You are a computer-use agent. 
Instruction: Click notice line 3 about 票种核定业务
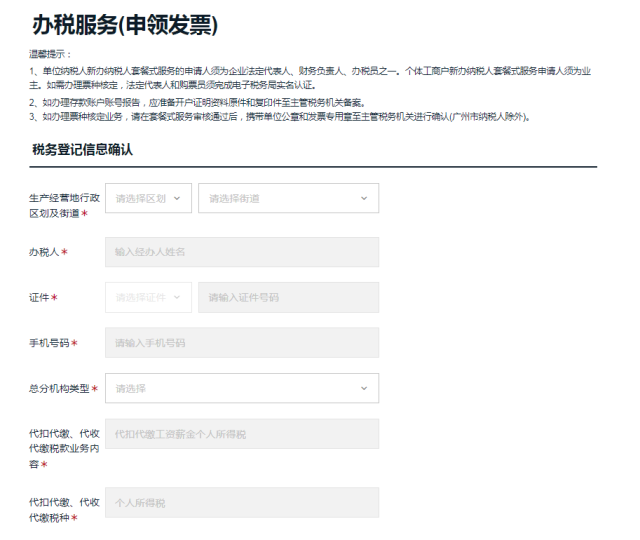280,117
